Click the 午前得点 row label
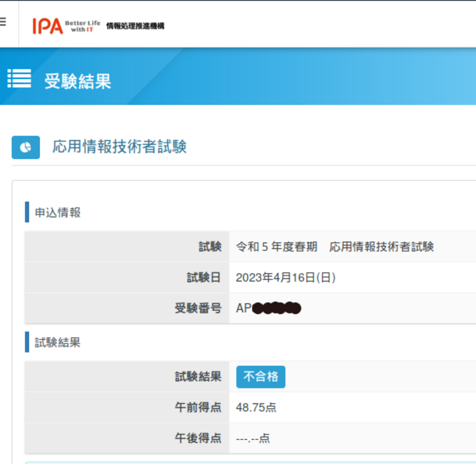Viewport: 476px width, 464px height. (198, 408)
